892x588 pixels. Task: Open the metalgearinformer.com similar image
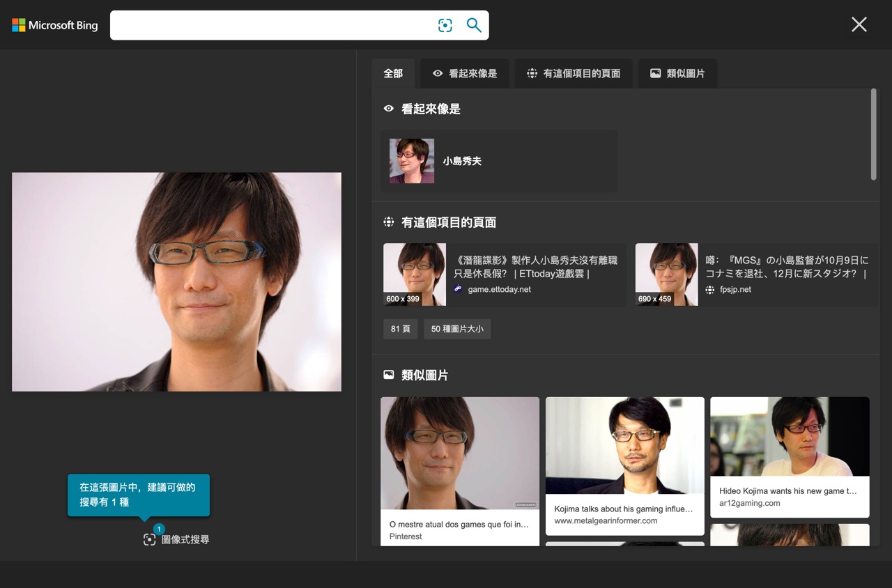click(x=625, y=466)
